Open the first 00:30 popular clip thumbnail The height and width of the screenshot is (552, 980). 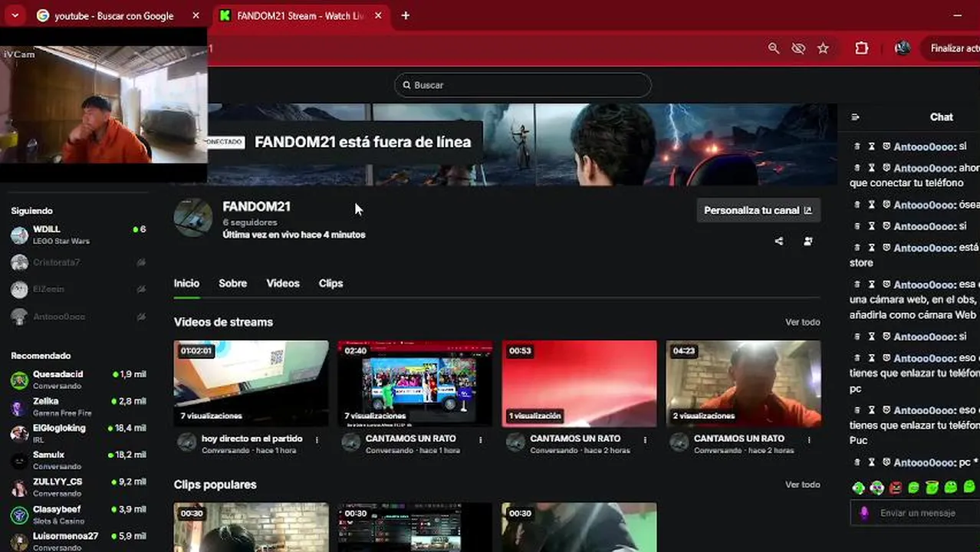coord(252,527)
